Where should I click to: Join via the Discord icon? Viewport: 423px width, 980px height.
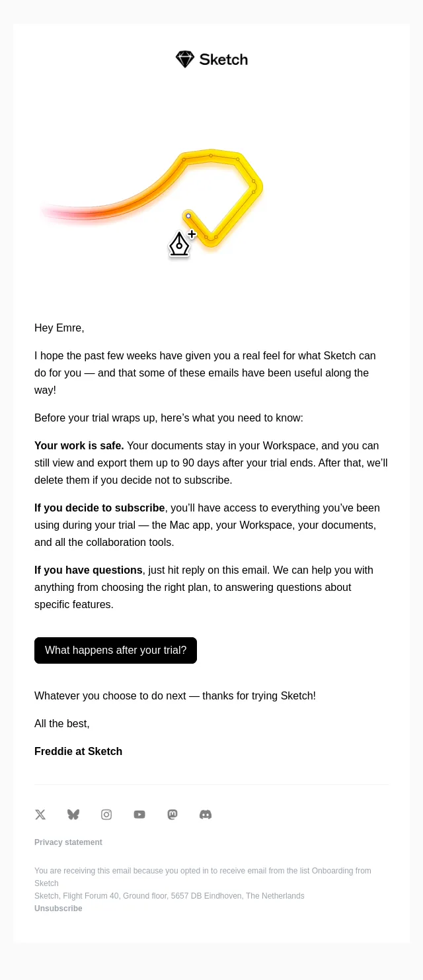pos(206,815)
